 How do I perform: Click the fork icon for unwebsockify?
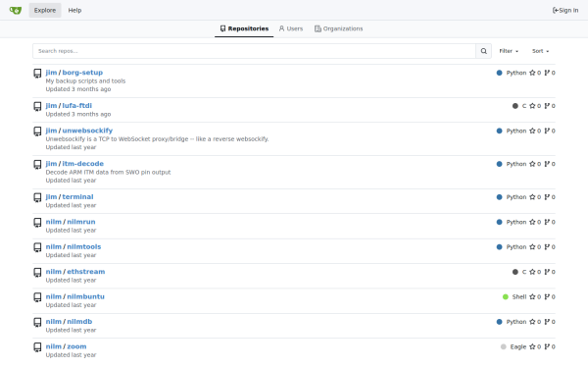click(547, 131)
